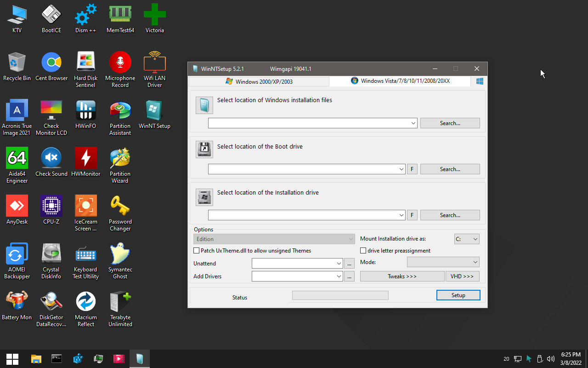
Task: Open the Add Drivers dropdown
Action: (339, 276)
